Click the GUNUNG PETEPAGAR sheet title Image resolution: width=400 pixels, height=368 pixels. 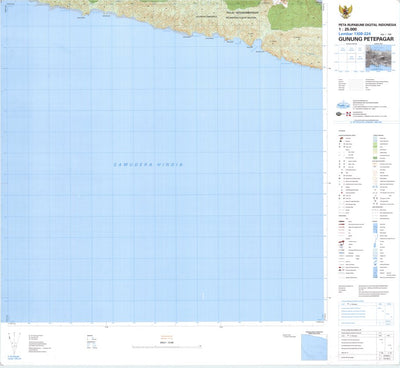coord(366,39)
